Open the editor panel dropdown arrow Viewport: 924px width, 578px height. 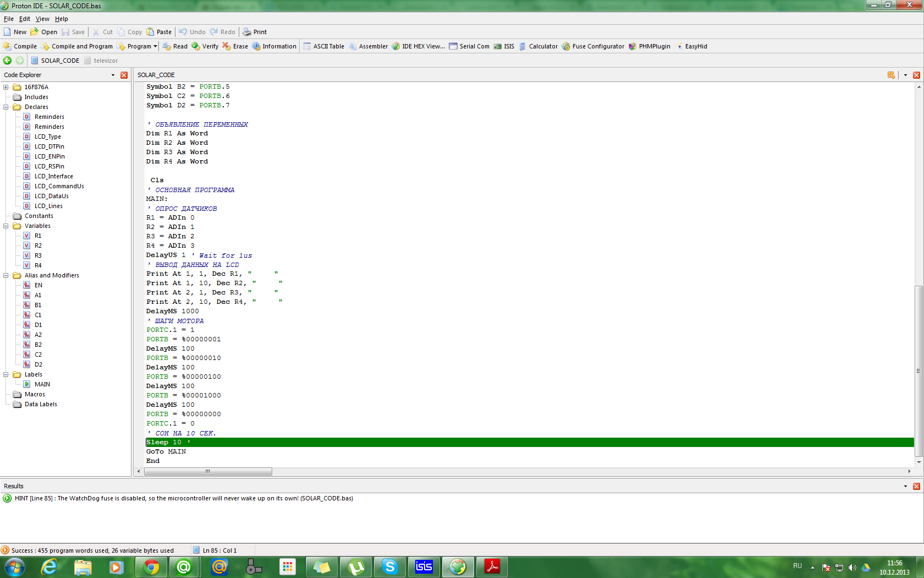point(905,75)
